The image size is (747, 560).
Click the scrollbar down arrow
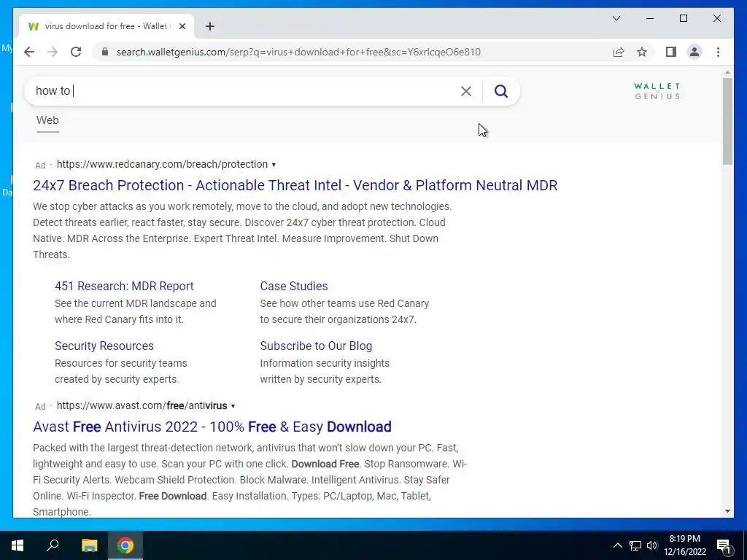pyautogui.click(x=727, y=511)
